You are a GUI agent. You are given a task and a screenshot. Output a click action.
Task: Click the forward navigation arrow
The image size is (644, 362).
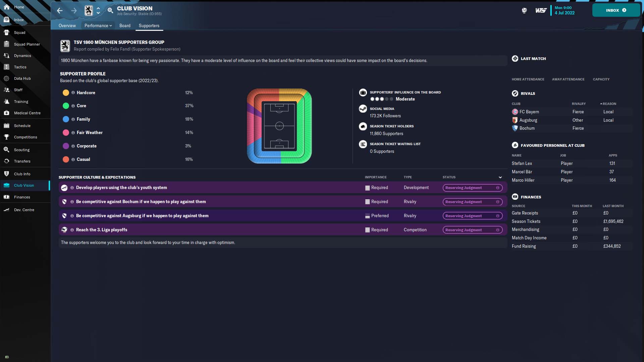click(74, 11)
